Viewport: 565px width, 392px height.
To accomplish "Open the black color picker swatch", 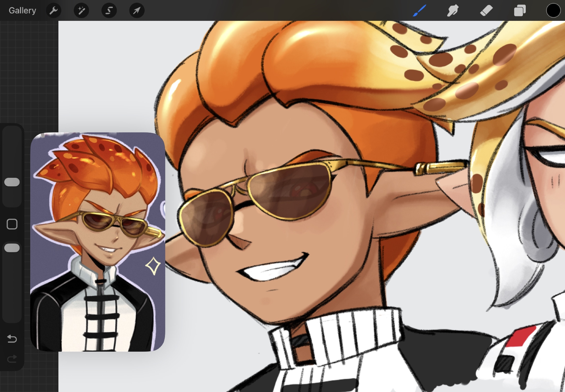I will pyautogui.click(x=553, y=10).
